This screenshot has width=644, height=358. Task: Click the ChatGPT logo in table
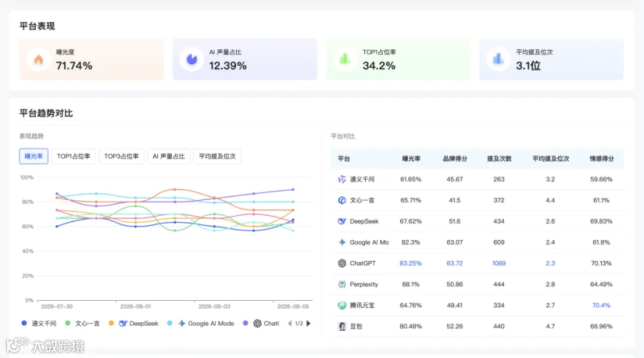tap(342, 263)
